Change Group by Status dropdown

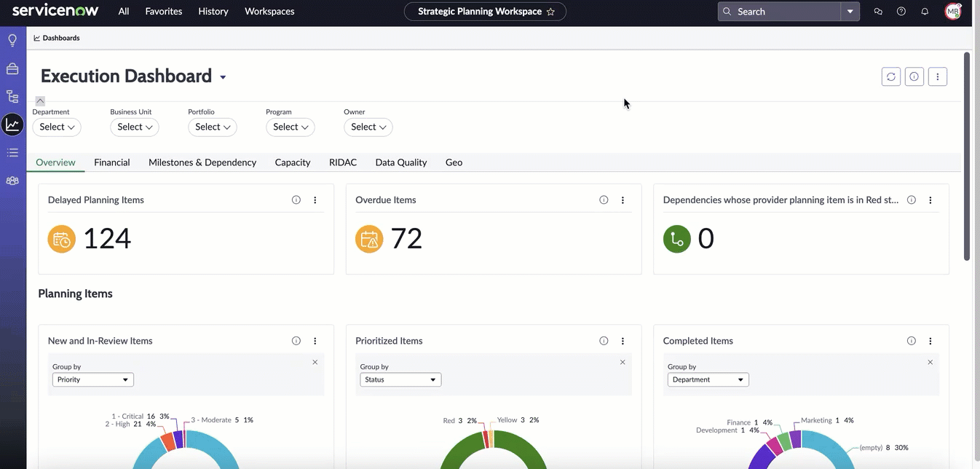point(400,379)
